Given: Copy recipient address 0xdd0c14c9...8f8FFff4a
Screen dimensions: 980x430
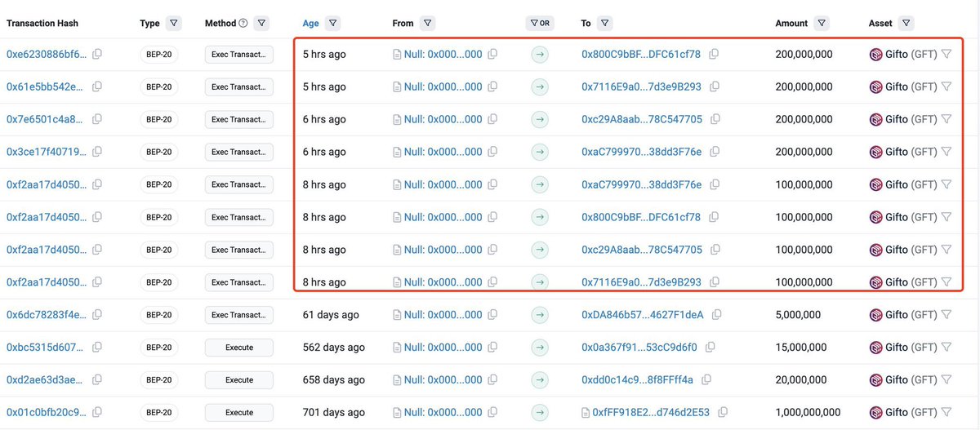Looking at the screenshot, I should coord(705,380).
